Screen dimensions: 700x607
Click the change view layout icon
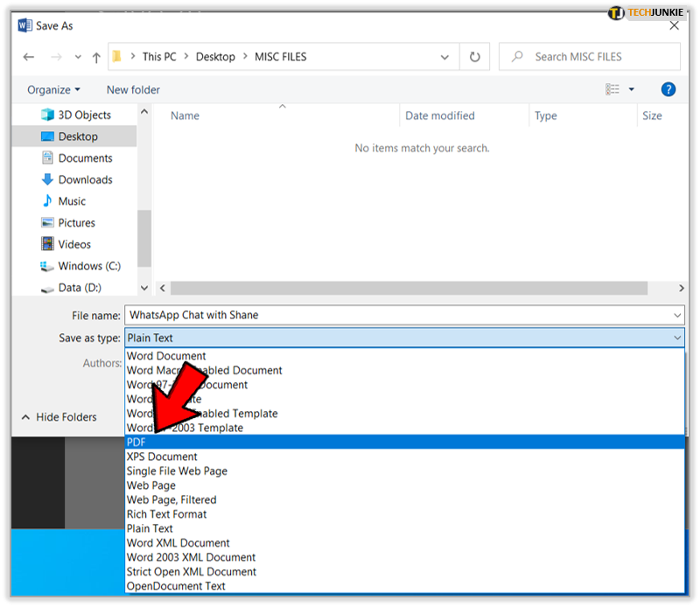[x=612, y=89]
